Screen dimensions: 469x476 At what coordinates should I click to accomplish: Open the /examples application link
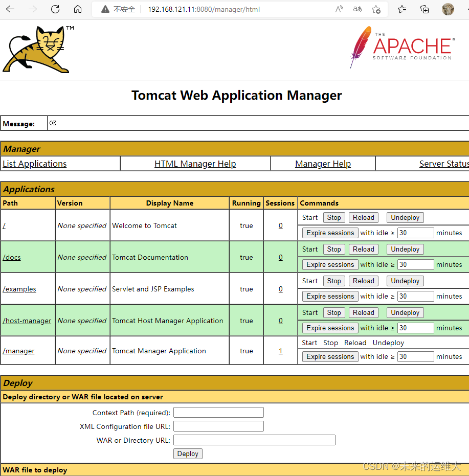[x=19, y=289]
